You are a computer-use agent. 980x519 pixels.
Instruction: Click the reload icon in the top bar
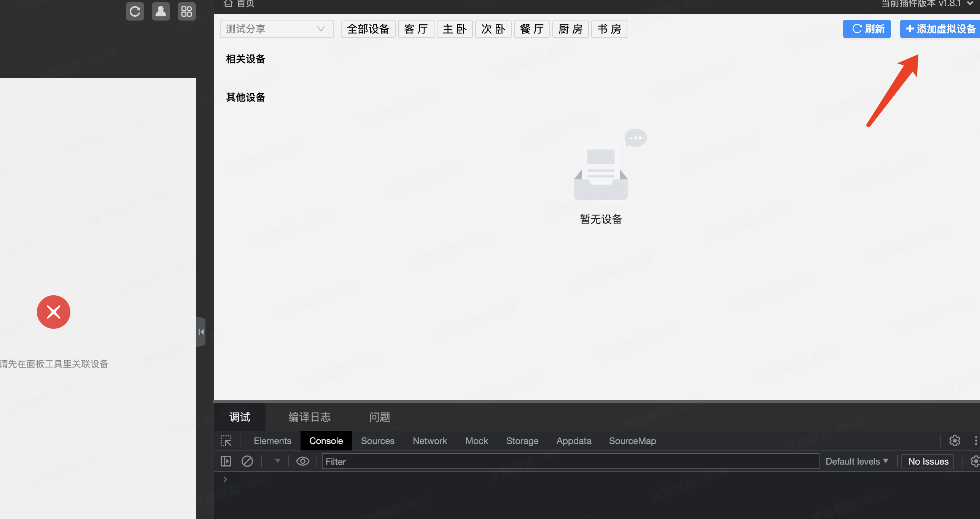point(135,11)
